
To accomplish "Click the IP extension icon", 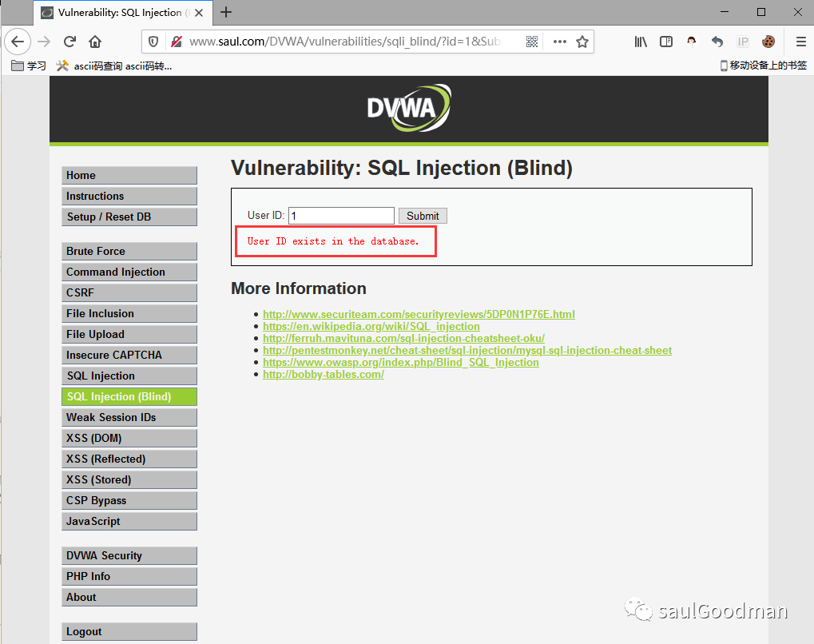I will (x=743, y=42).
